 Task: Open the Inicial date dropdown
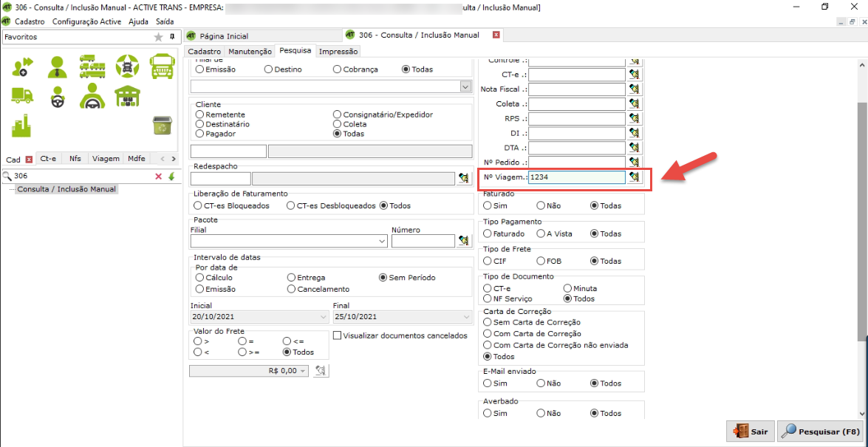(323, 317)
